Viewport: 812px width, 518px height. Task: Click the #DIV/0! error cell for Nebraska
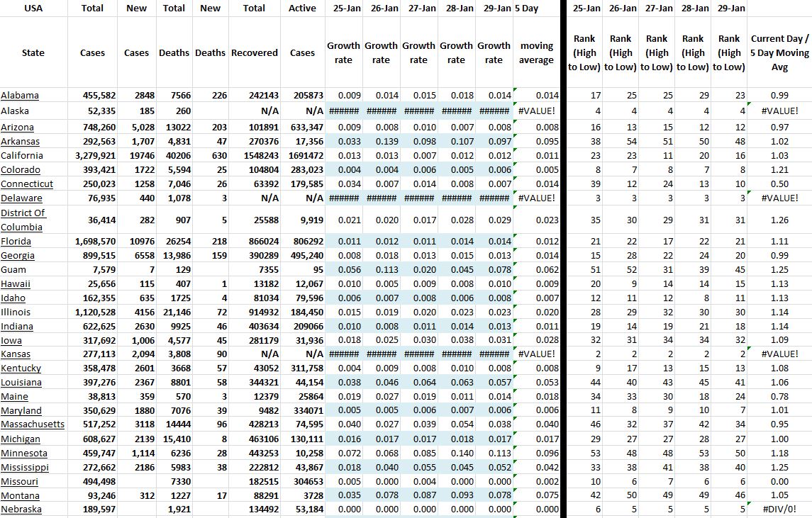(780, 509)
